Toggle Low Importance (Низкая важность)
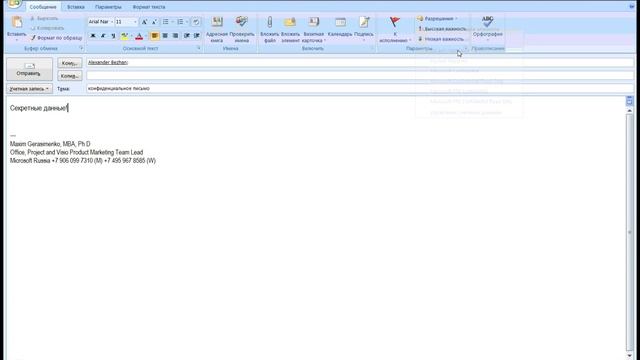 pos(441,39)
